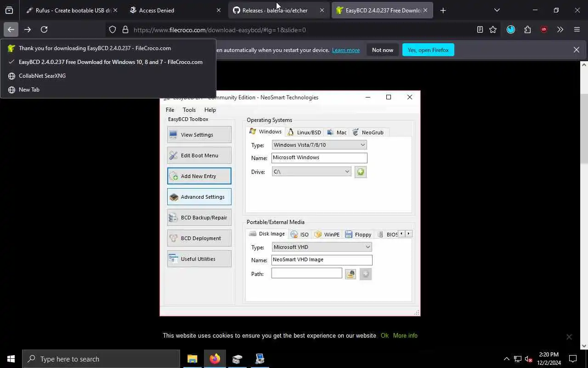Switch to the Access Denied tab
This screenshot has height=368, width=588.
175,10
